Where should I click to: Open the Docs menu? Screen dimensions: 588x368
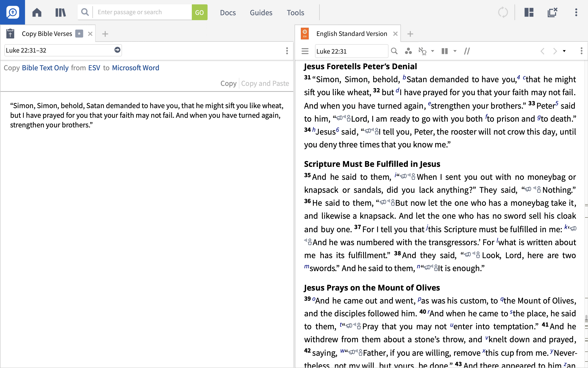(228, 12)
